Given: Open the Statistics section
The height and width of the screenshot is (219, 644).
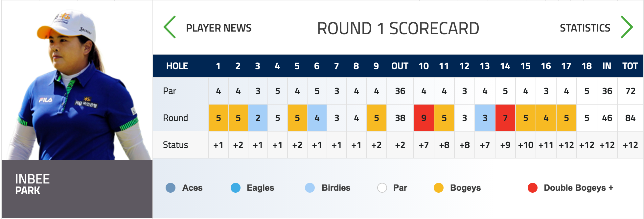Looking at the screenshot, I should tap(585, 28).
